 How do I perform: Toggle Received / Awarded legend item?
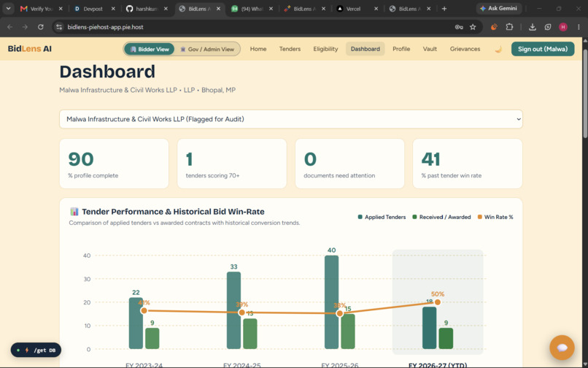click(x=441, y=217)
